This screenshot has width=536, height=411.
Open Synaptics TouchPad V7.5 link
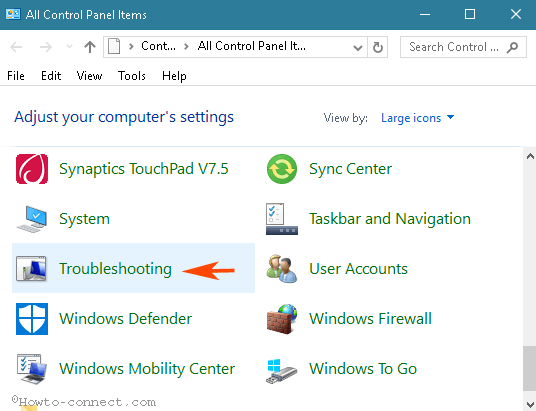click(x=144, y=169)
